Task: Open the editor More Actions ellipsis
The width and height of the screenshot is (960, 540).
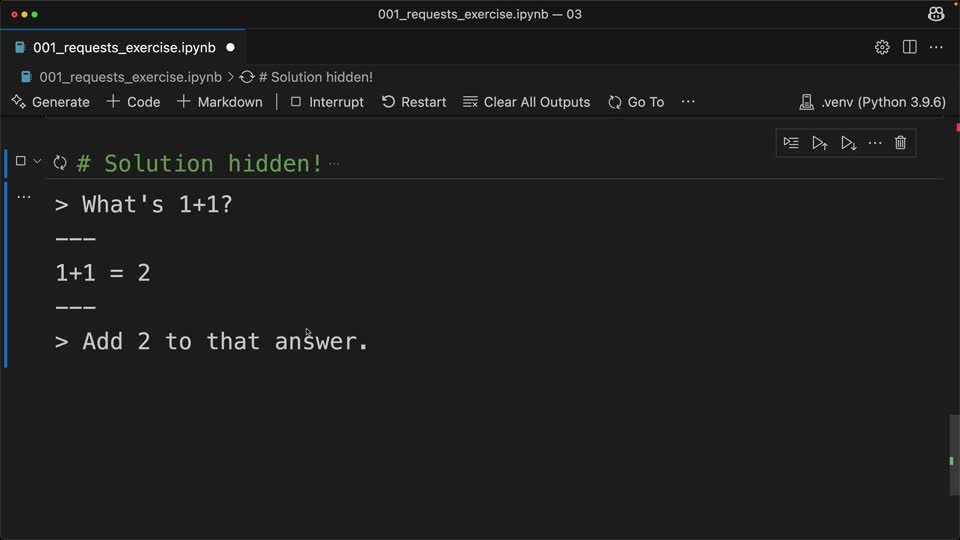Action: point(936,47)
